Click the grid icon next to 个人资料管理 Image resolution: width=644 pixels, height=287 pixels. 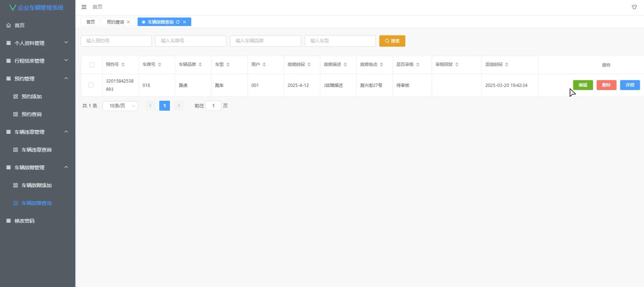[x=9, y=43]
